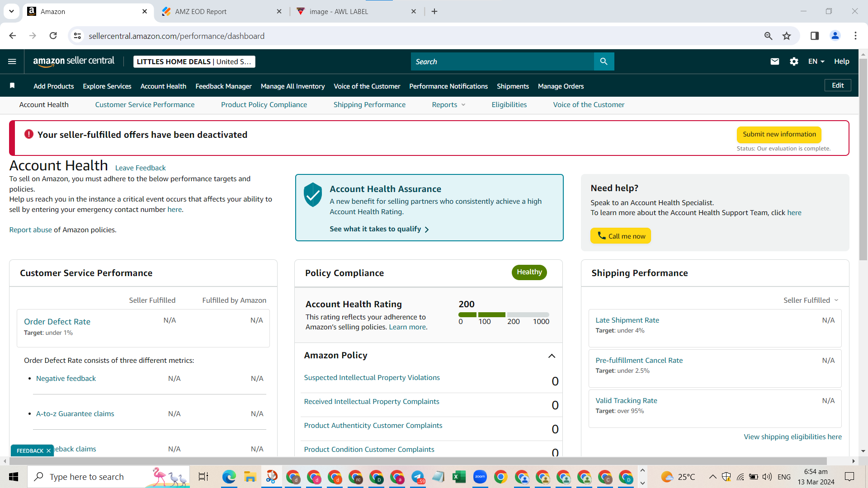Open the browser tab search chevron
This screenshot has height=488, width=868.
click(11, 11)
